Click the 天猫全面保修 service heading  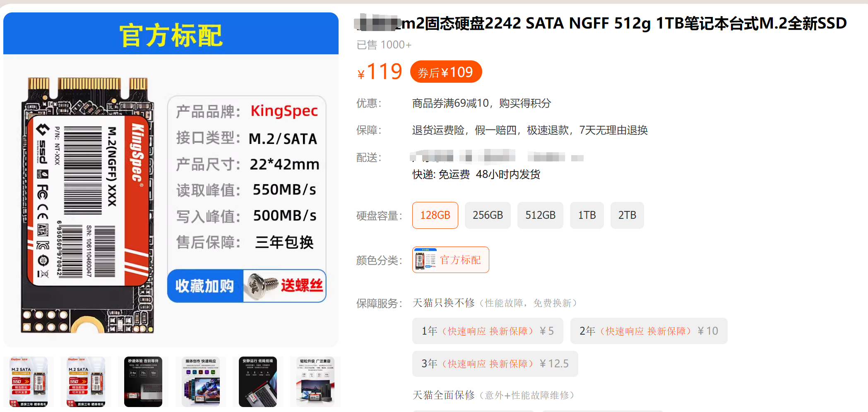coord(444,395)
